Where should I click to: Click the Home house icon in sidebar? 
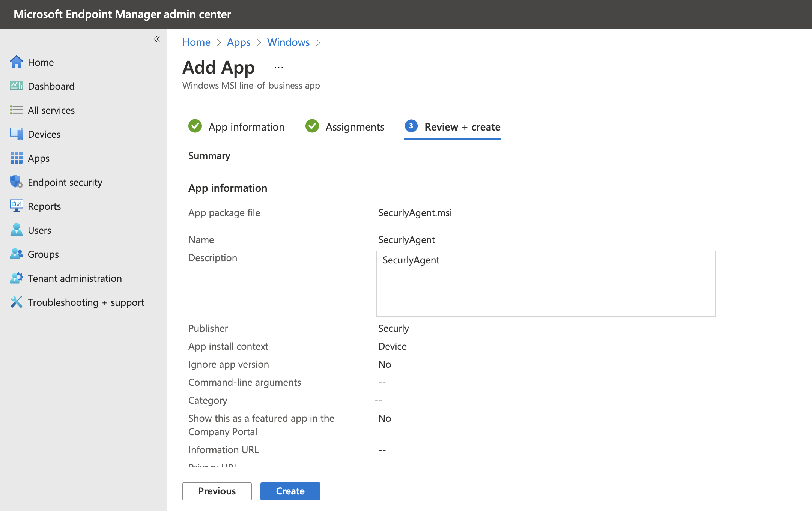click(x=17, y=62)
